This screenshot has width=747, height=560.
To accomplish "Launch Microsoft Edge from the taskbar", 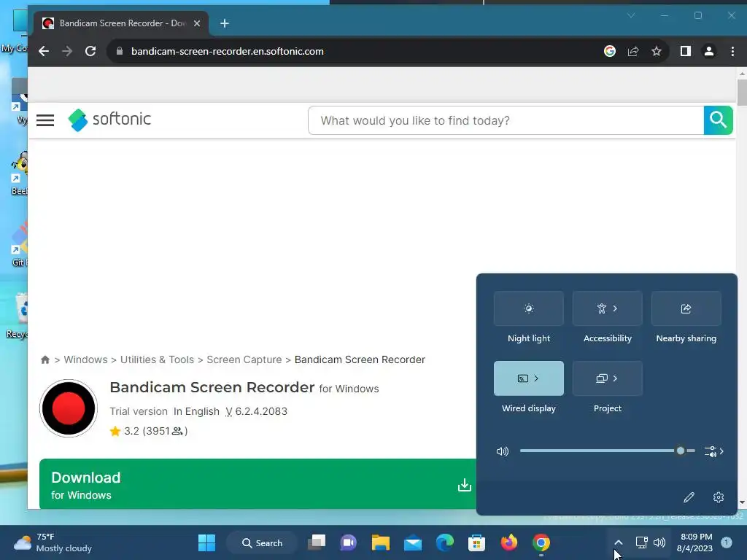I will click(445, 542).
